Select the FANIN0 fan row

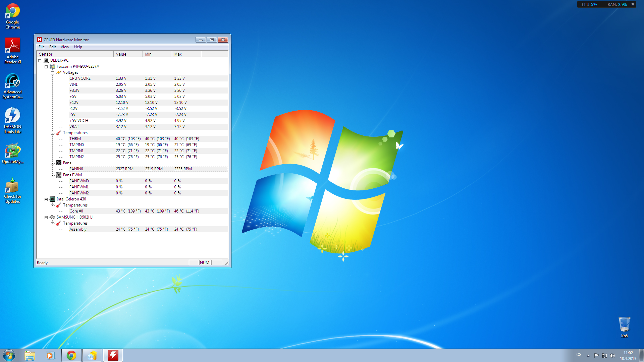pyautogui.click(x=148, y=169)
